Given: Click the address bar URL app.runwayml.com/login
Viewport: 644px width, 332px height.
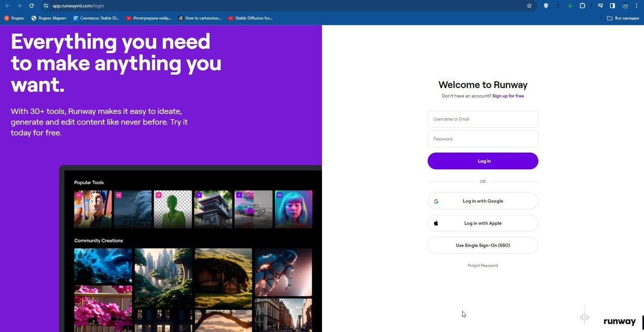Looking at the screenshot, I should pos(78,5).
